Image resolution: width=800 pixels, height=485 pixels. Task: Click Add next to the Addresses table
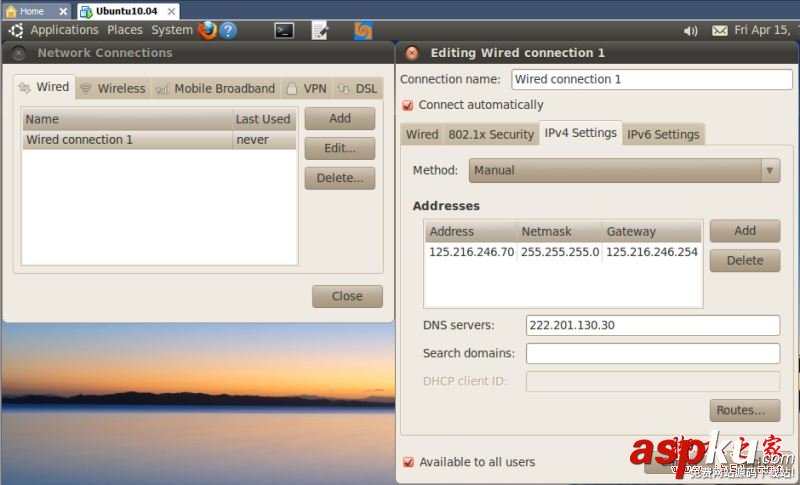pos(745,231)
